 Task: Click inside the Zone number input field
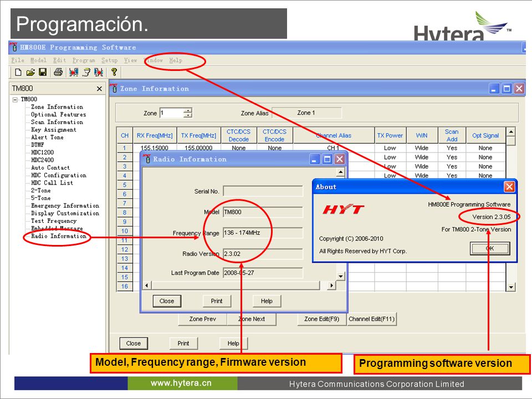(x=172, y=113)
